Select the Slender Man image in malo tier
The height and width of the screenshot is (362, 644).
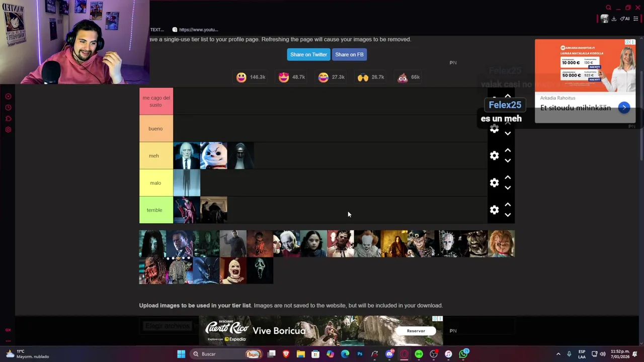[x=187, y=183]
